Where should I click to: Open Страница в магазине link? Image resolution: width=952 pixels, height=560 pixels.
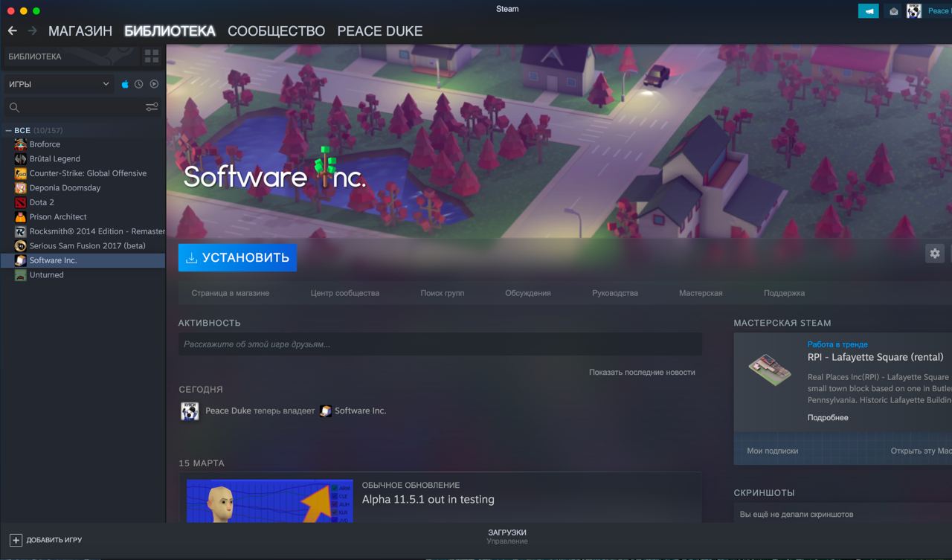[x=231, y=293]
